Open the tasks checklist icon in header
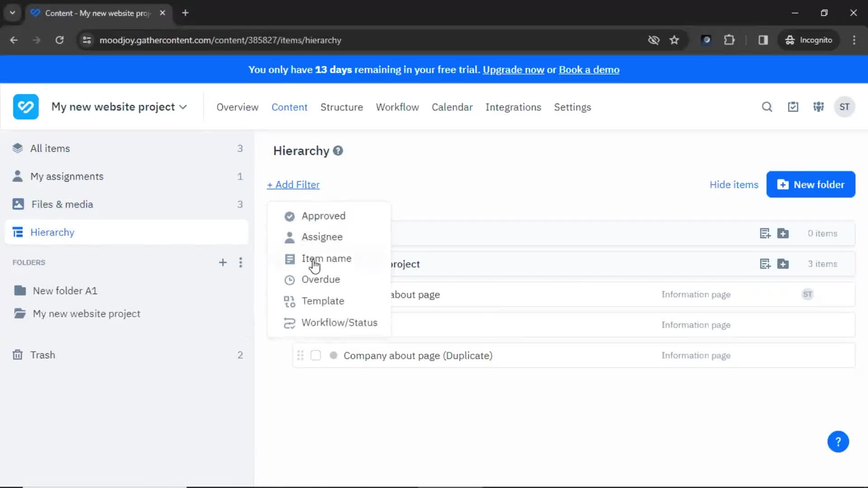The image size is (868, 488). tap(793, 107)
